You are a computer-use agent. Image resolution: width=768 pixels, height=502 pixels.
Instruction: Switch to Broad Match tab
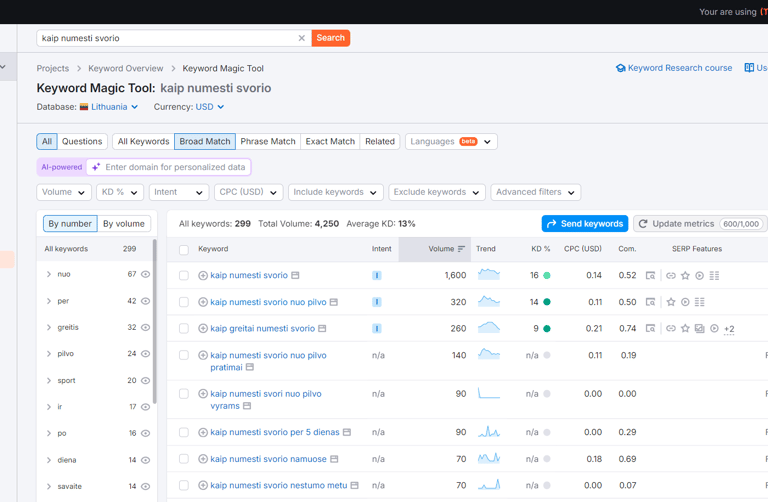tap(205, 142)
